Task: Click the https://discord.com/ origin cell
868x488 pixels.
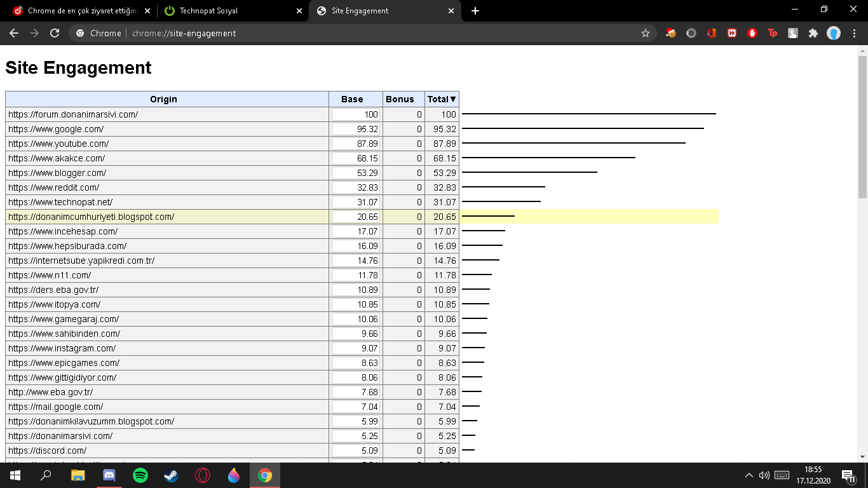Action: [x=167, y=451]
